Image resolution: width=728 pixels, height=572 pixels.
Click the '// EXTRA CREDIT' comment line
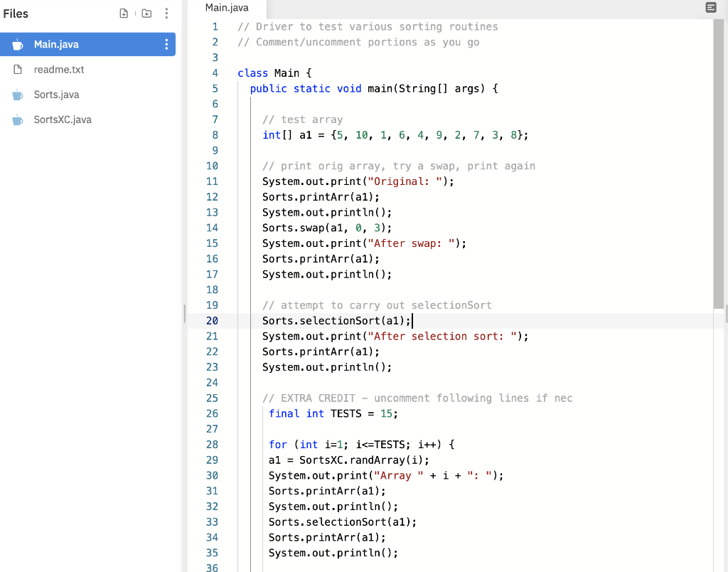417,398
